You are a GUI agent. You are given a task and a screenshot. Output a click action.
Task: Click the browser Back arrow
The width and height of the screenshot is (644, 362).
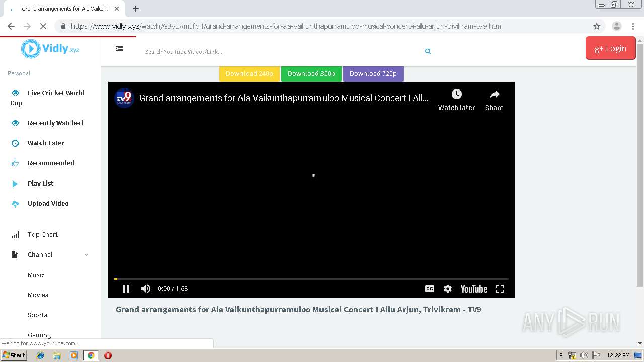coord(11,26)
